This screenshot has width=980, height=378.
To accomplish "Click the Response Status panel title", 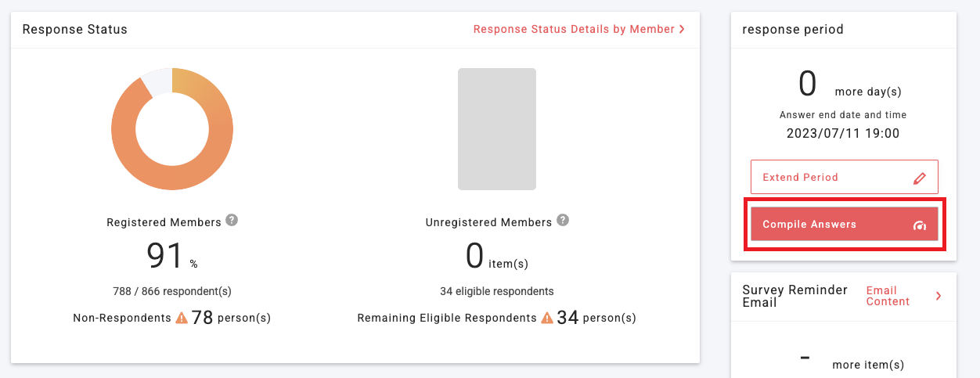I will 74,30.
